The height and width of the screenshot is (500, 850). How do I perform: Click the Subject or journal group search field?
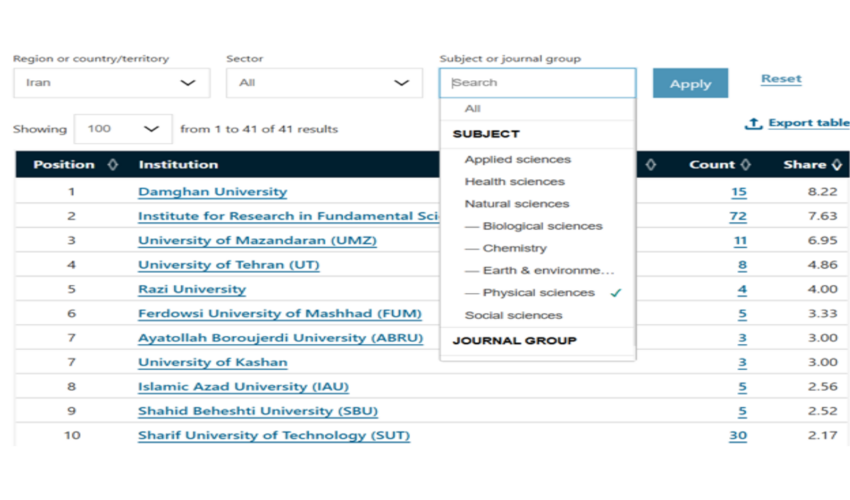pyautogui.click(x=537, y=83)
